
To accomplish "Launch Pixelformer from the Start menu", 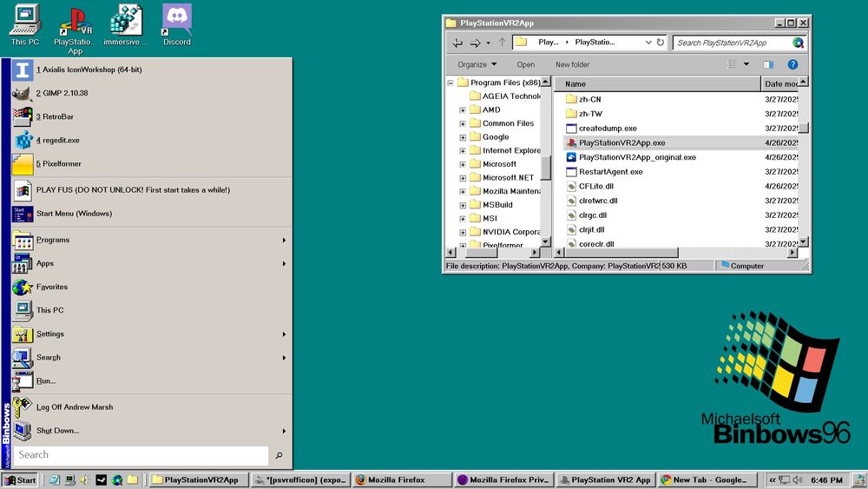I will click(152, 164).
